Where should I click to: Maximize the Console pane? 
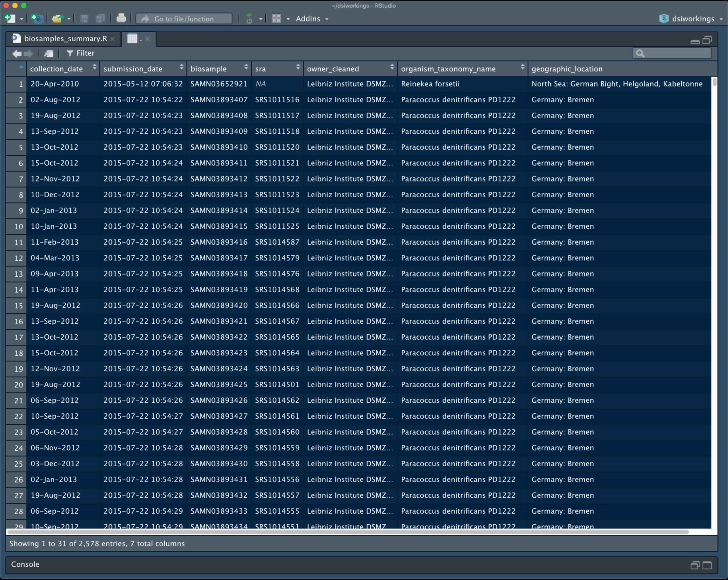707,565
